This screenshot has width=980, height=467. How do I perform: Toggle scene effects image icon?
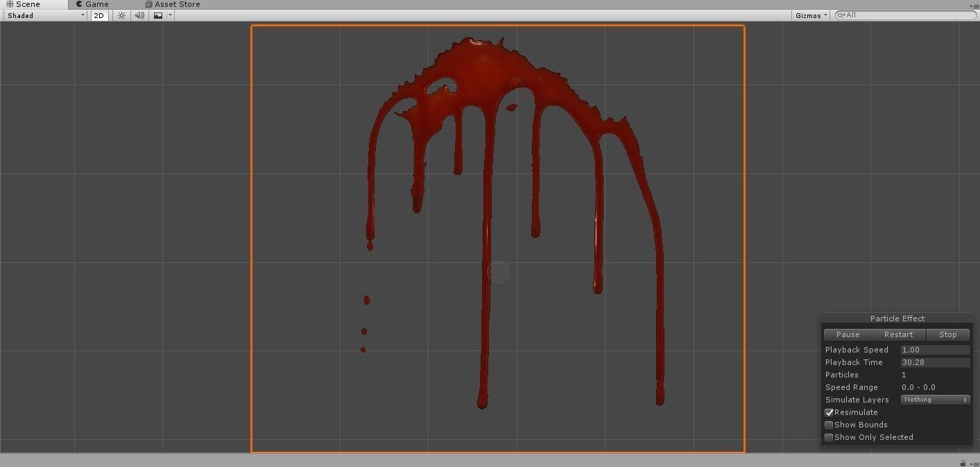(158, 15)
